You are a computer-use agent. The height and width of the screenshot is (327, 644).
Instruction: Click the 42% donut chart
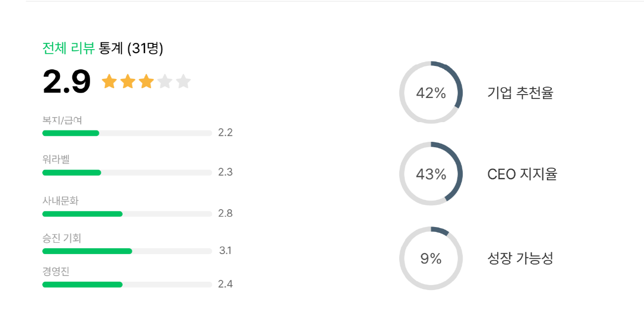click(431, 93)
